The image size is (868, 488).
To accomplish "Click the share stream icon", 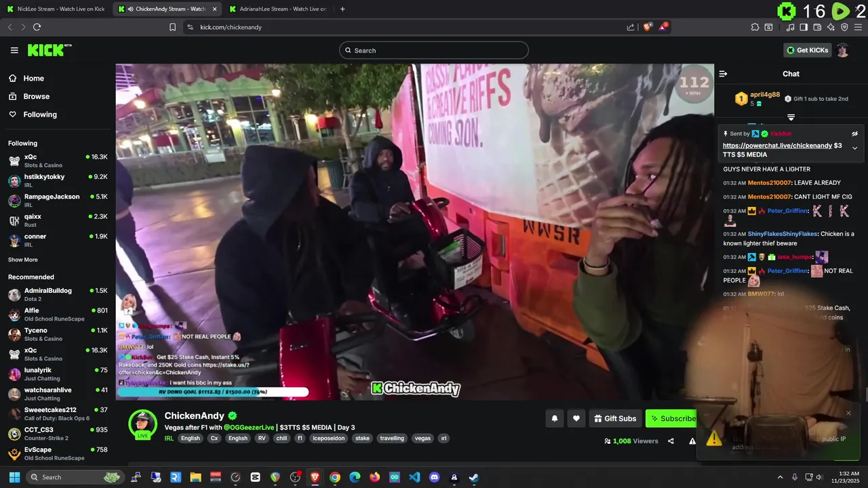I will [x=671, y=441].
